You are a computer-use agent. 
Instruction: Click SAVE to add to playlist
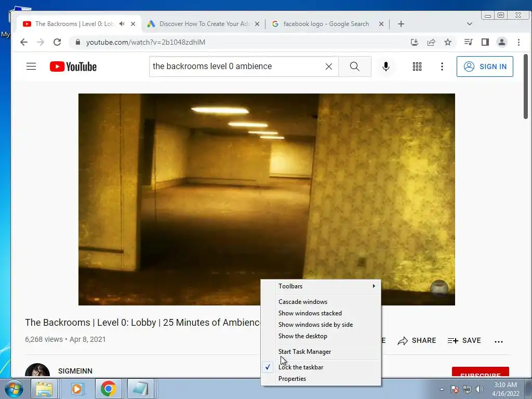click(464, 340)
